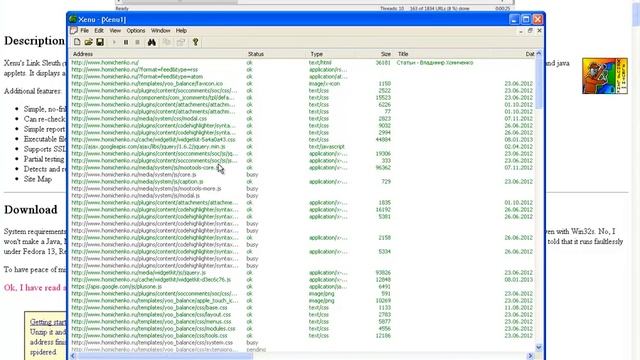Sort by the Address column header
Screen dimensions: 640x360
point(157,54)
